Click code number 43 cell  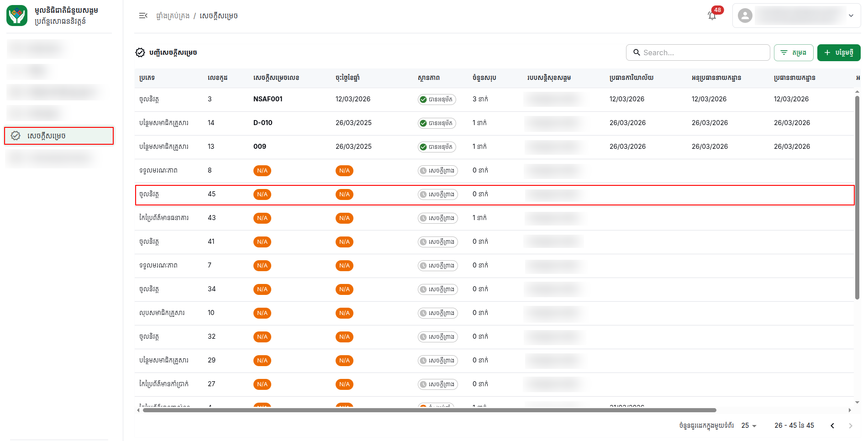pyautogui.click(x=212, y=218)
